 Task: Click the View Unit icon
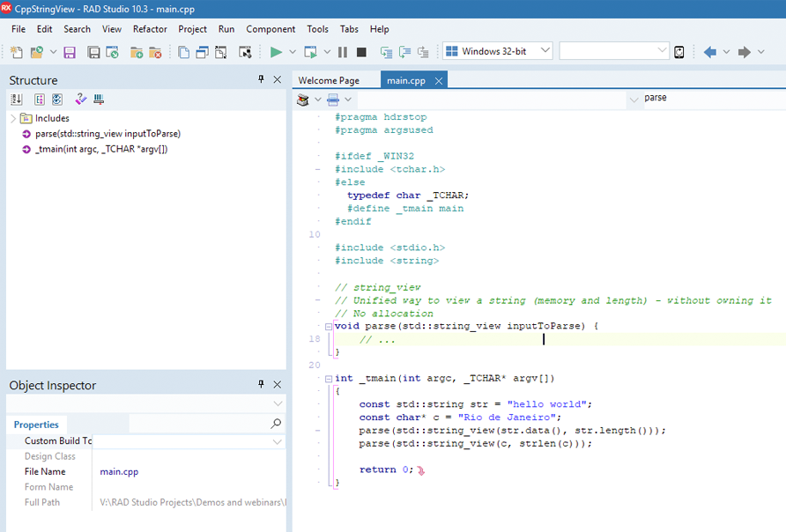(183, 52)
